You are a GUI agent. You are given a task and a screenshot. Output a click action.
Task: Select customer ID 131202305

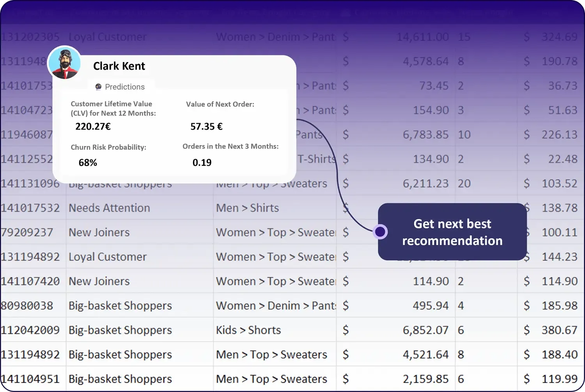30,37
